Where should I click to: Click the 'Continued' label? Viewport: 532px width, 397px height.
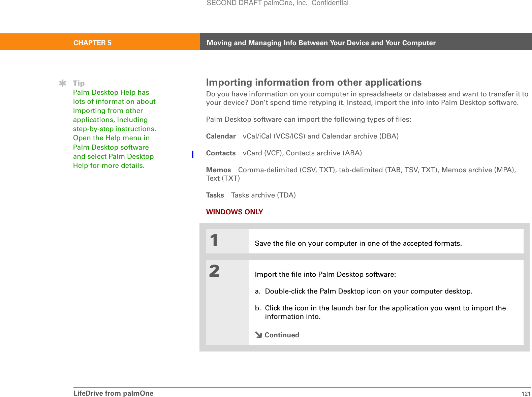[282, 335]
